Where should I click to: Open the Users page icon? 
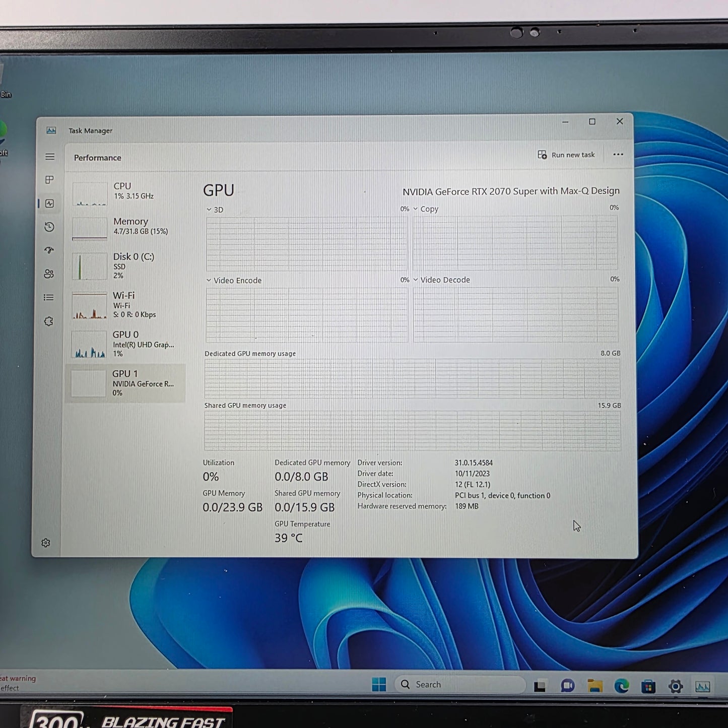(49, 274)
